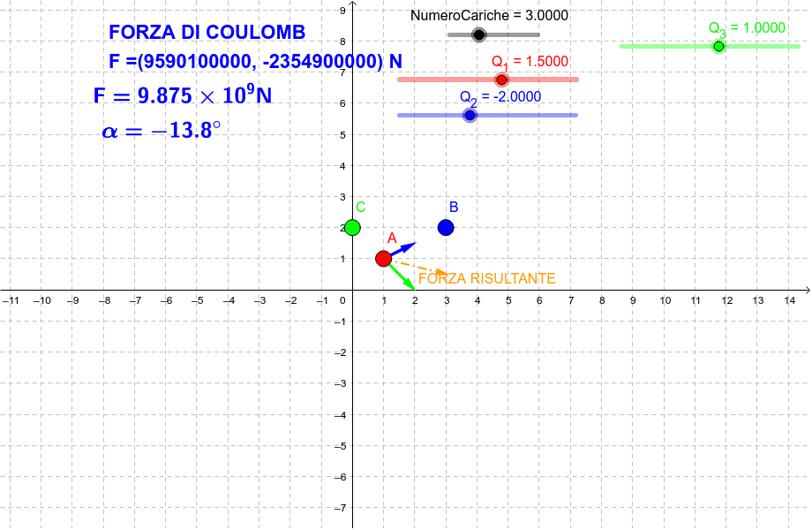Click the force vector components text
Viewport: 812px width, 530px height.
click(255, 62)
